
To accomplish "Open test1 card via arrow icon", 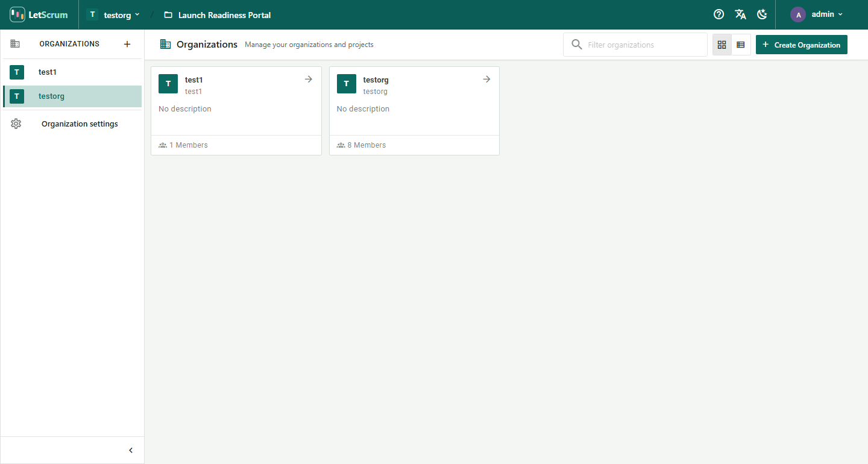I will (309, 80).
